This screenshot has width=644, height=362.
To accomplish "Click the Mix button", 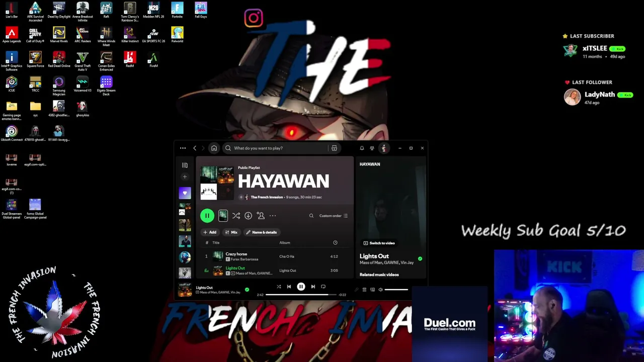I will [231, 232].
